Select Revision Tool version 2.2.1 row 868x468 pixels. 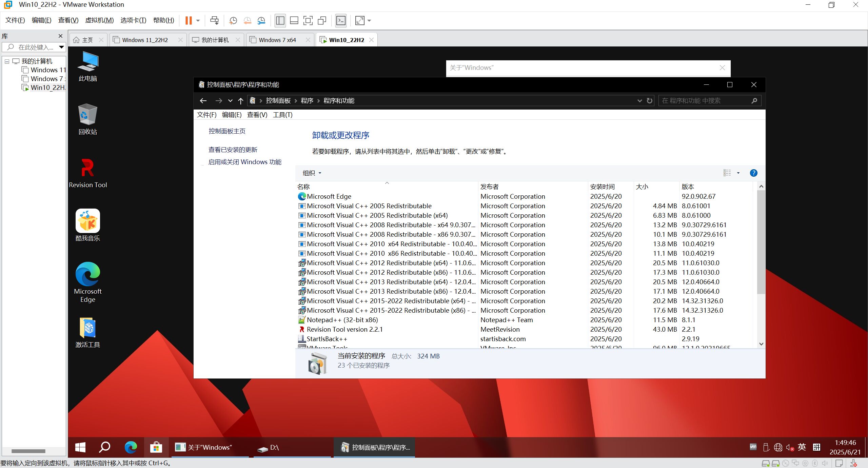point(524,329)
